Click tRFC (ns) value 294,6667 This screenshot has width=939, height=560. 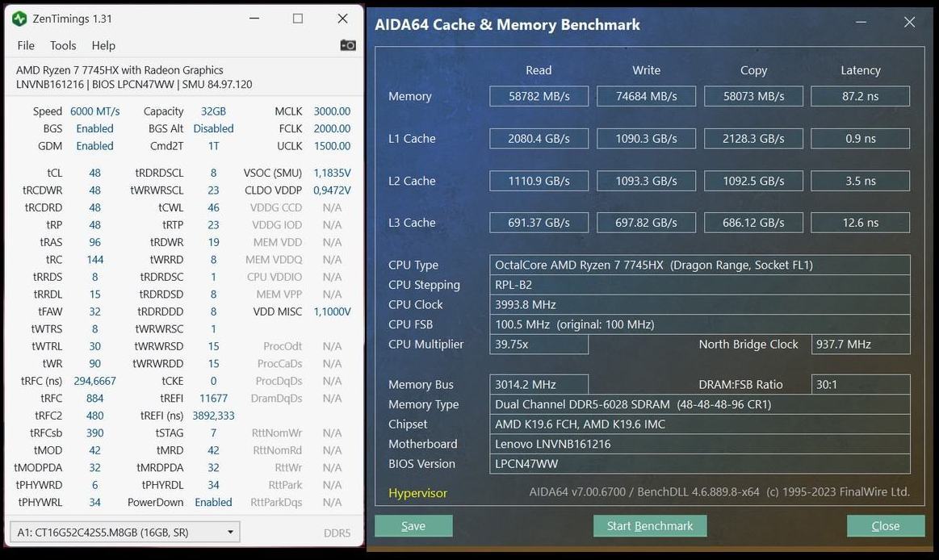pos(94,381)
